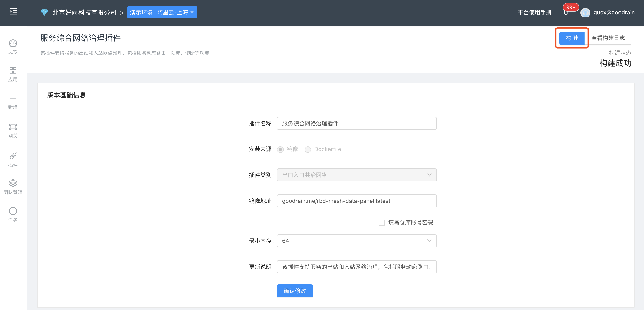
Task: Open 团队管理 team management settings
Action: (13, 187)
